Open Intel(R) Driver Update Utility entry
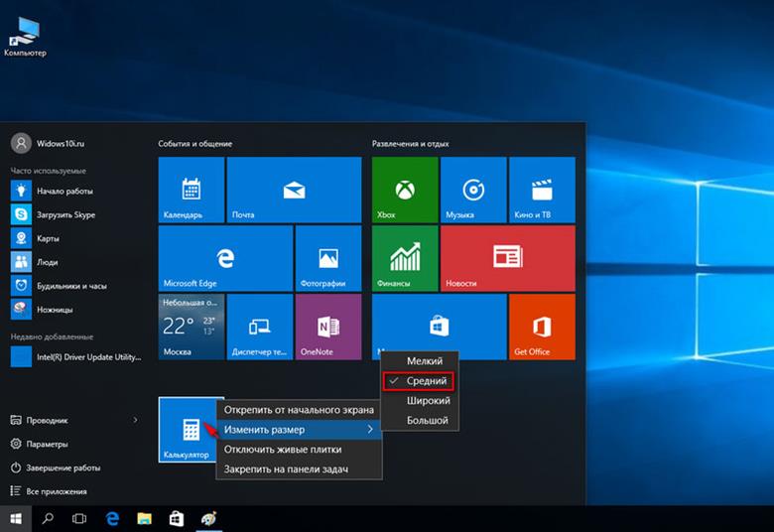 click(76, 356)
